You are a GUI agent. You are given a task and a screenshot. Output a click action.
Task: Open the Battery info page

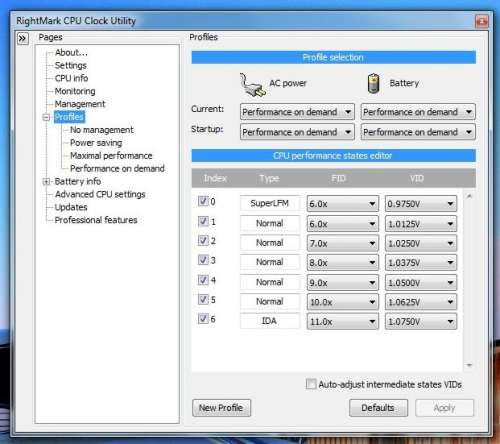point(78,181)
